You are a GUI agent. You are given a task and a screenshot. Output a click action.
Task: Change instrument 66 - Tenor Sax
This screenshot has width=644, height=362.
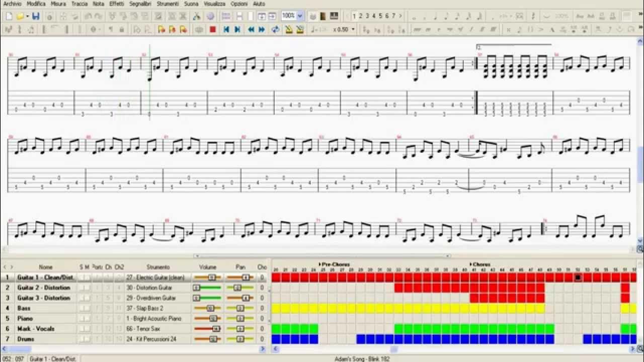tap(143, 329)
